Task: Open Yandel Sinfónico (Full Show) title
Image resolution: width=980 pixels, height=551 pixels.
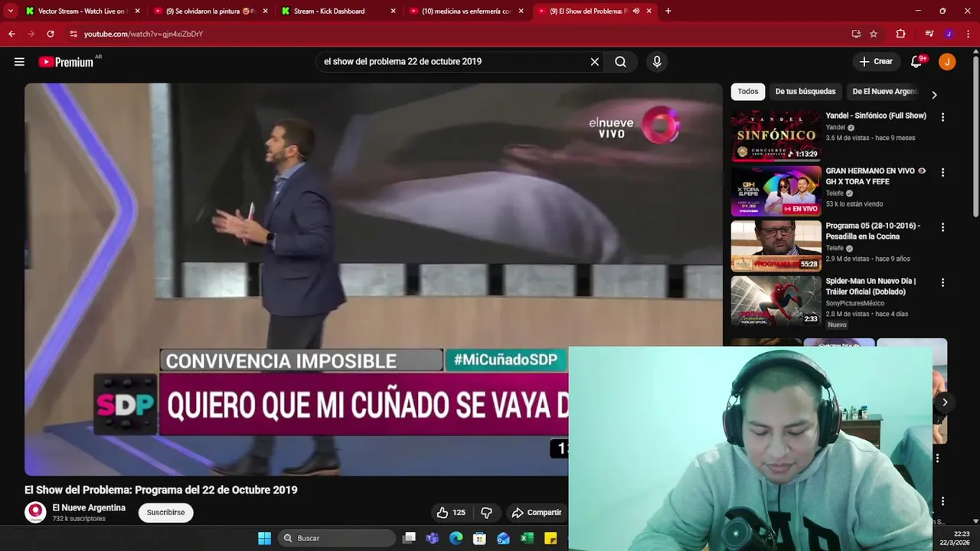Action: click(x=876, y=116)
